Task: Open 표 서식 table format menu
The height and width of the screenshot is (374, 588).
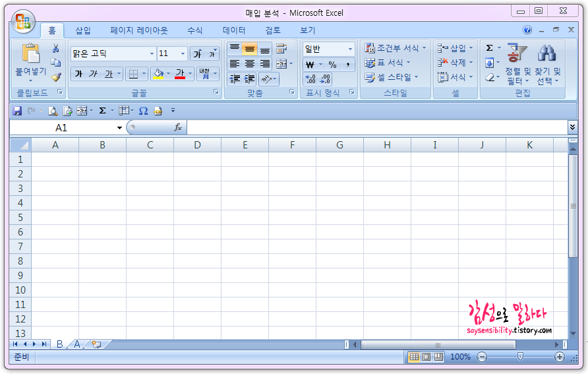Action: click(388, 63)
